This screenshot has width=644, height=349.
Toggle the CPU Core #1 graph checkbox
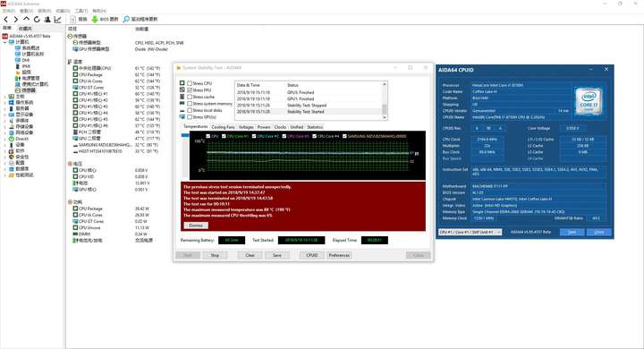tap(224, 136)
